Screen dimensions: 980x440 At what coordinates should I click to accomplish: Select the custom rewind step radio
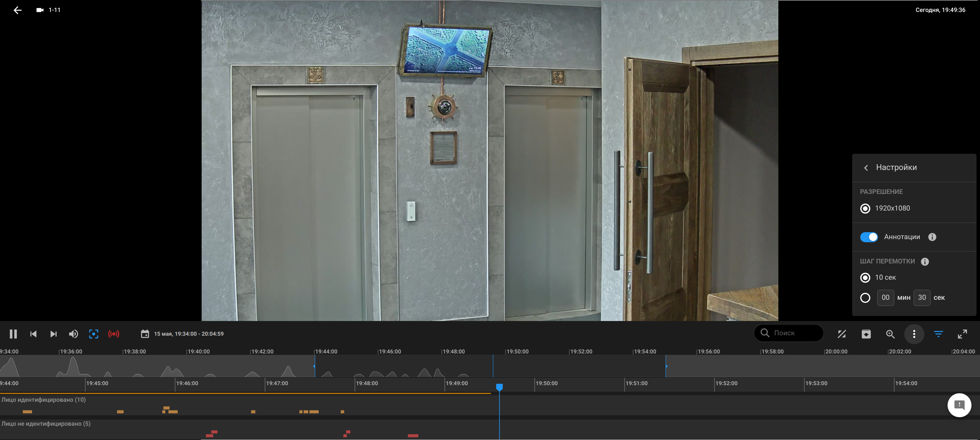pyautogui.click(x=865, y=298)
